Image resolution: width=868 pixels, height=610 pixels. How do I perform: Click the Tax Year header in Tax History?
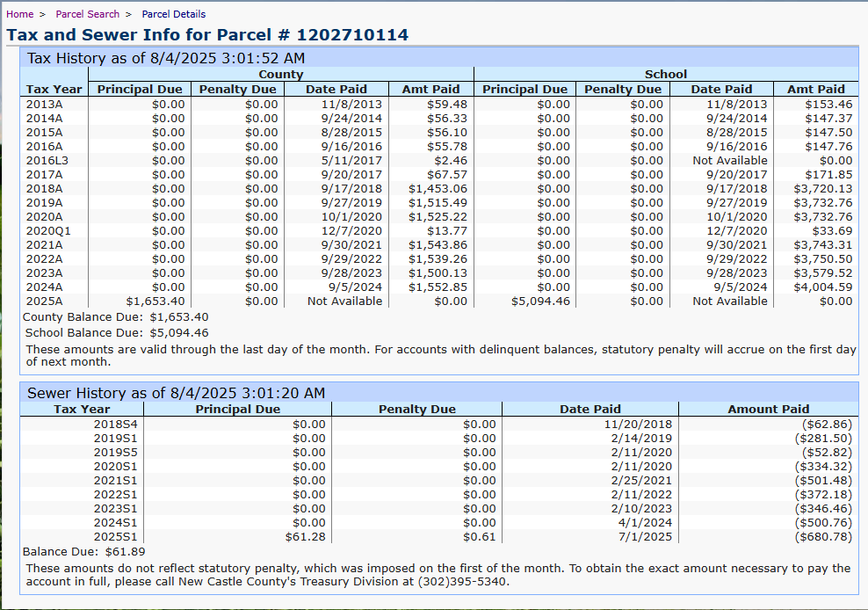[x=54, y=89]
